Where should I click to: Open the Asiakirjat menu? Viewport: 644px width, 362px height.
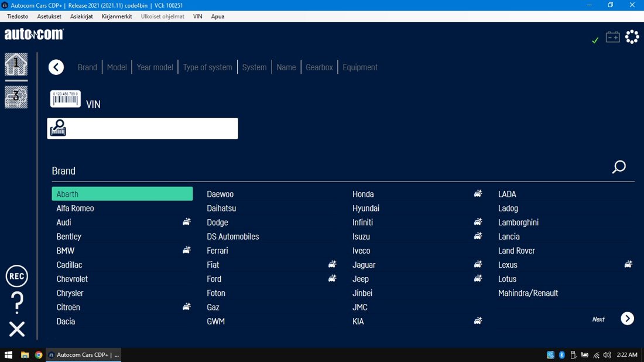pyautogui.click(x=81, y=16)
